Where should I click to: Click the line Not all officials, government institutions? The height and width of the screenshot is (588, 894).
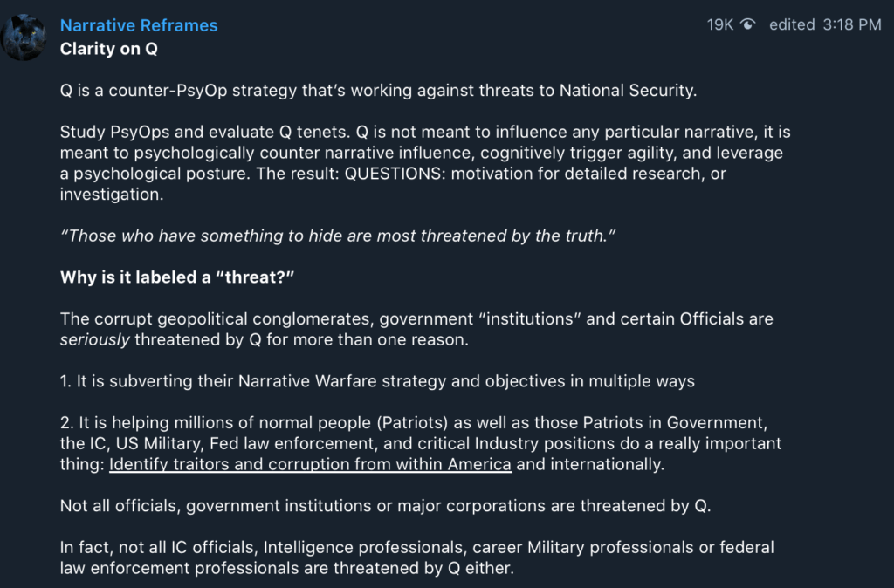point(385,506)
